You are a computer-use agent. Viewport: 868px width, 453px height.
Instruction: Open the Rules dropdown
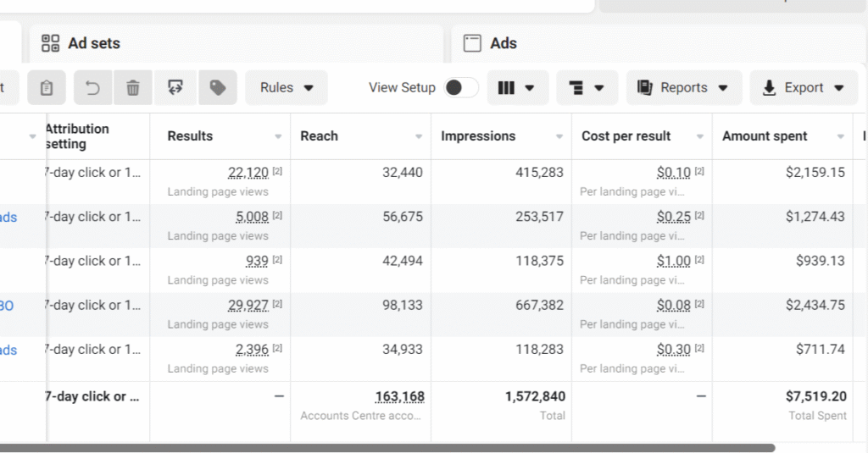click(287, 87)
